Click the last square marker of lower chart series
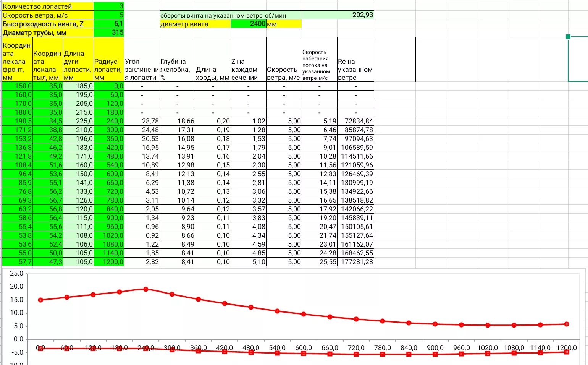 coord(567,352)
